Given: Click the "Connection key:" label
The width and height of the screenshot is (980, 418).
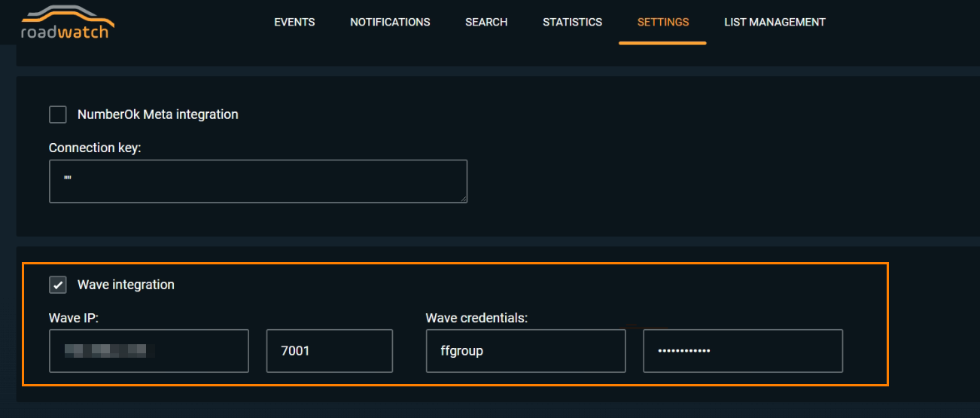Looking at the screenshot, I should [95, 148].
